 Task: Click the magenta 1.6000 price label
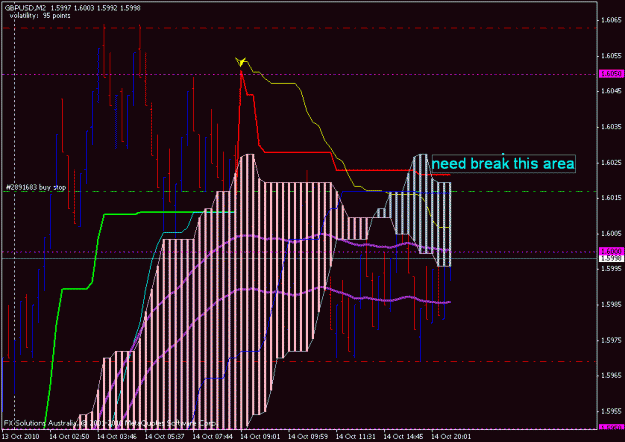[611, 251]
